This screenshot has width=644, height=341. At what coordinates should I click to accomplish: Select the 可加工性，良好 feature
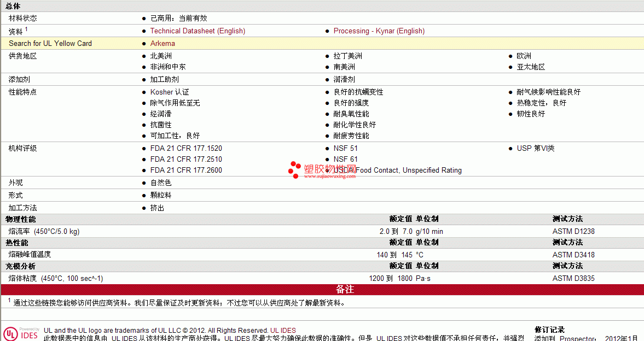click(175, 136)
